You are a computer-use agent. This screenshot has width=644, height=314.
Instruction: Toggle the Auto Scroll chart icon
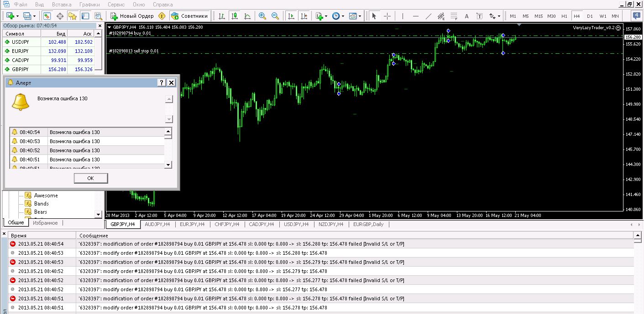291,16
